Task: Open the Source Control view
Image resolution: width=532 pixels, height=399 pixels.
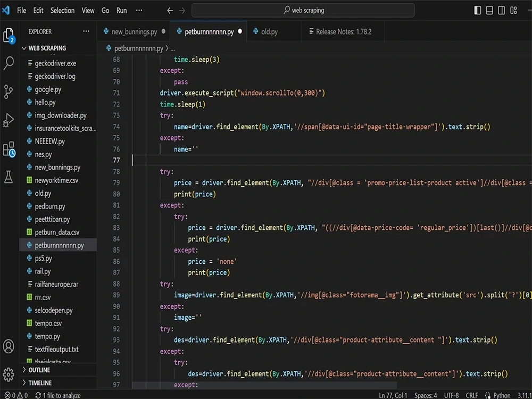Action: coord(9,92)
